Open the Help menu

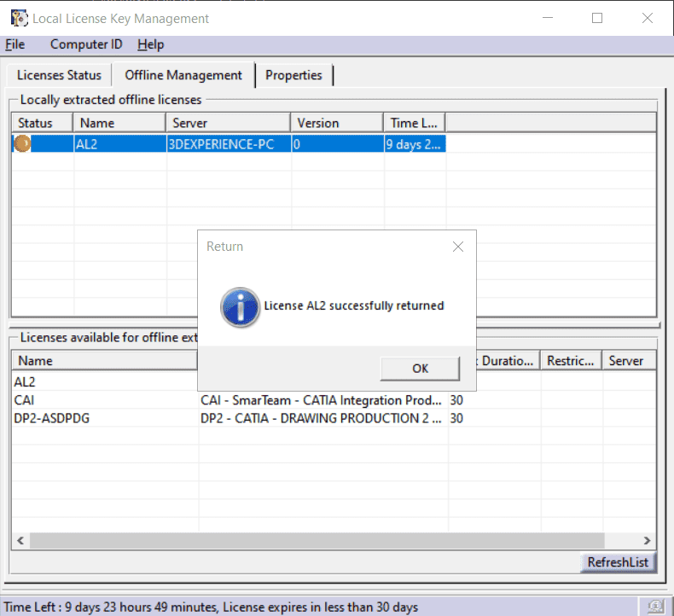pos(150,44)
